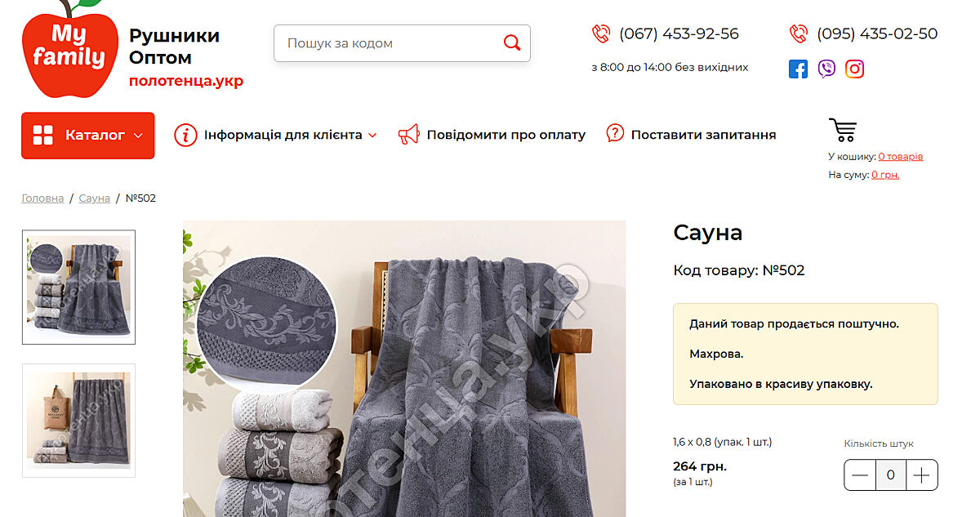This screenshot has height=517, width=980.
Task: Select the second towel thumbnail with bag
Action: click(78, 421)
